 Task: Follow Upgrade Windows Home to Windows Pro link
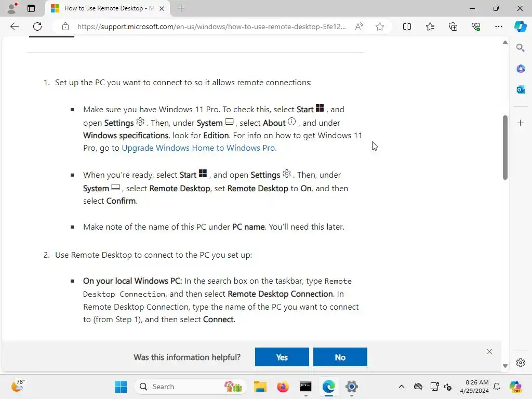click(x=199, y=148)
